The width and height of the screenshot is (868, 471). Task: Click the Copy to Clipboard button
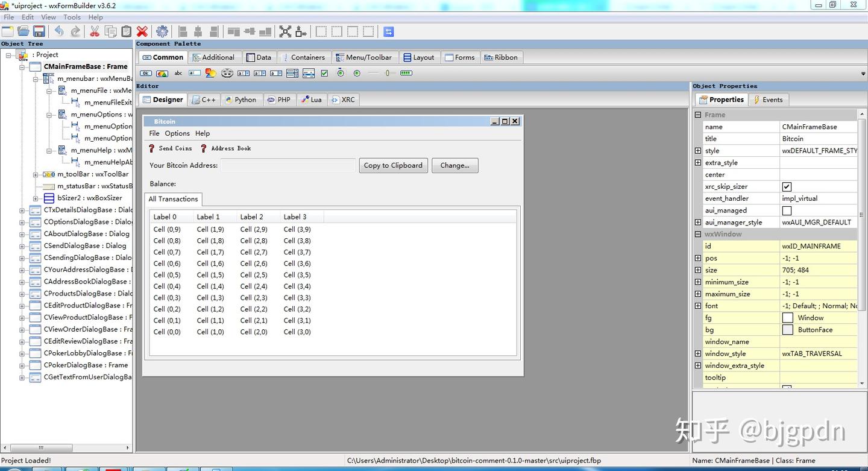(x=393, y=165)
